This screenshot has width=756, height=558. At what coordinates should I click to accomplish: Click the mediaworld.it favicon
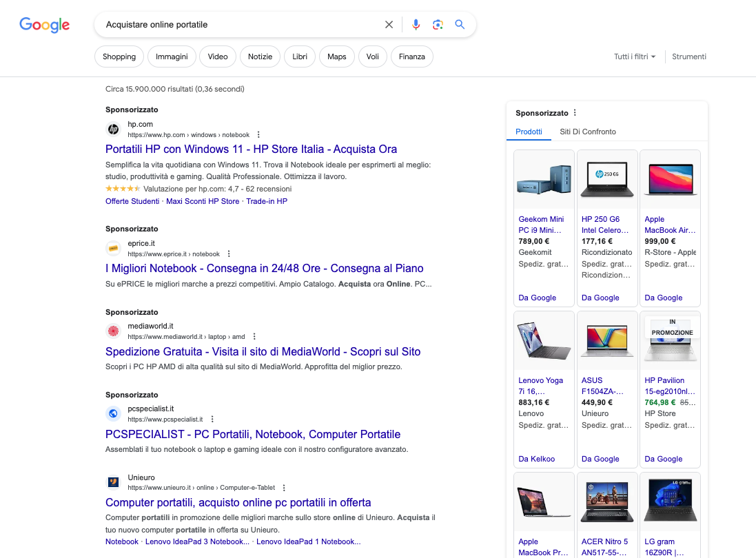[x=113, y=331]
